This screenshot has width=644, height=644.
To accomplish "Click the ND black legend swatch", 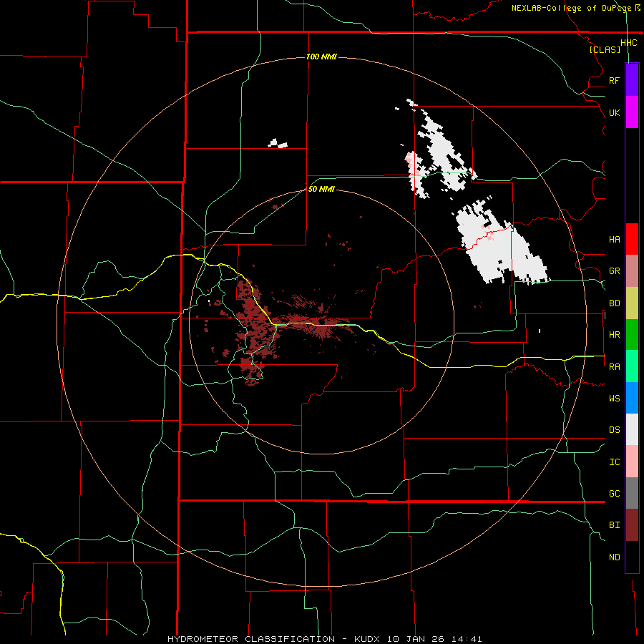I will click(x=632, y=557).
